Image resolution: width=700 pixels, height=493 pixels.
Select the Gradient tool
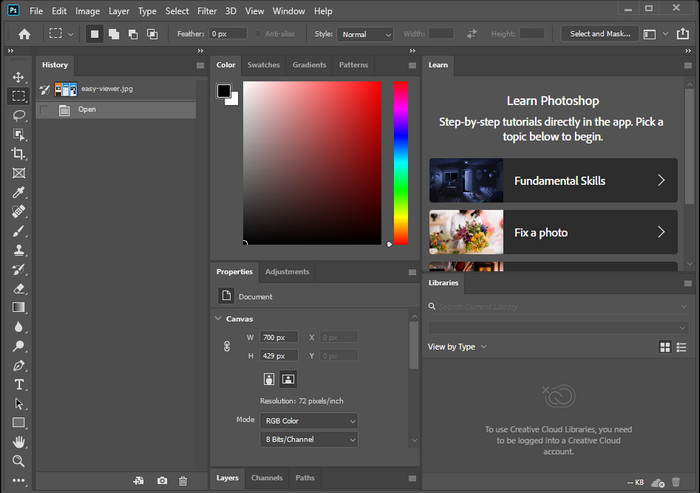tap(18, 307)
